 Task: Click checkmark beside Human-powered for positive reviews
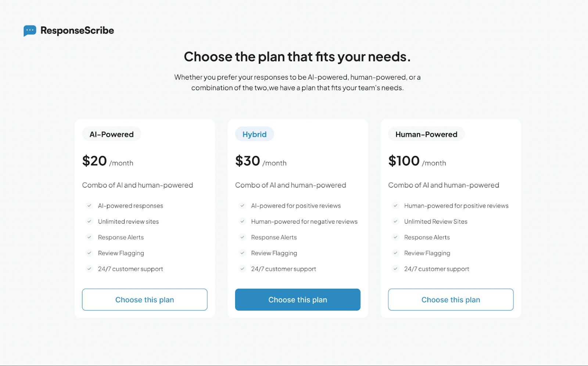(395, 206)
